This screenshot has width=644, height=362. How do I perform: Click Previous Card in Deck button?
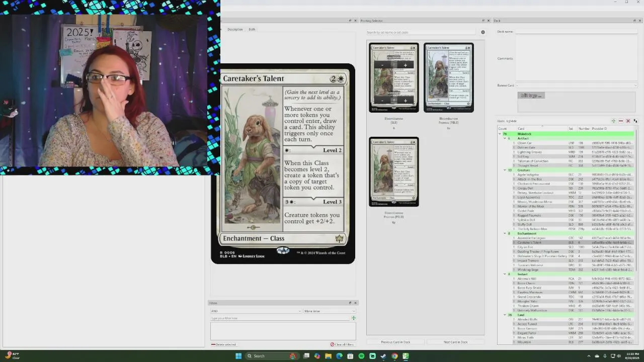(x=395, y=342)
